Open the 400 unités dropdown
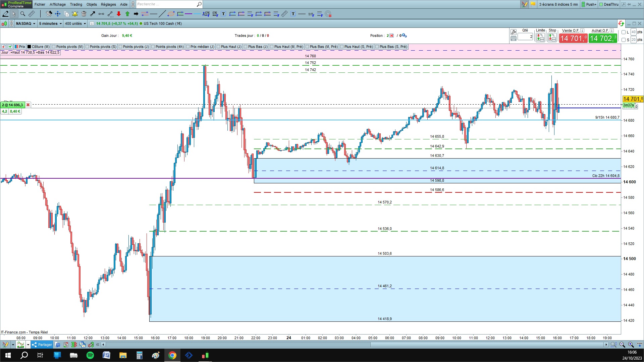 (75, 23)
